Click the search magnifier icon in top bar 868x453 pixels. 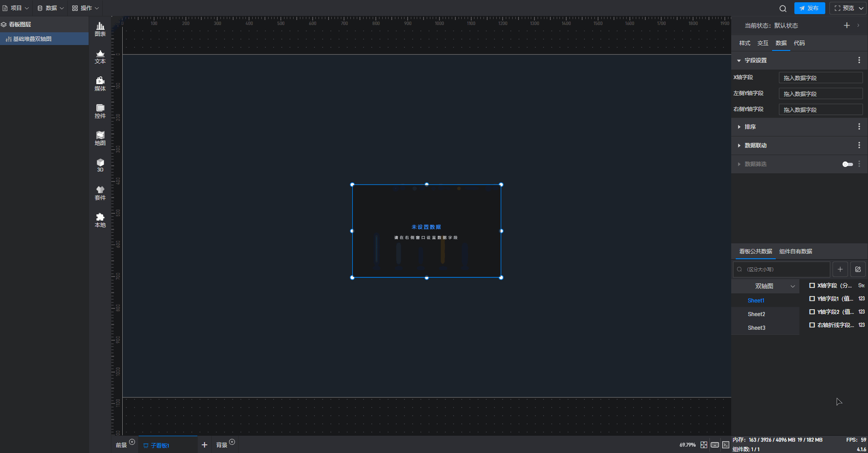(783, 8)
